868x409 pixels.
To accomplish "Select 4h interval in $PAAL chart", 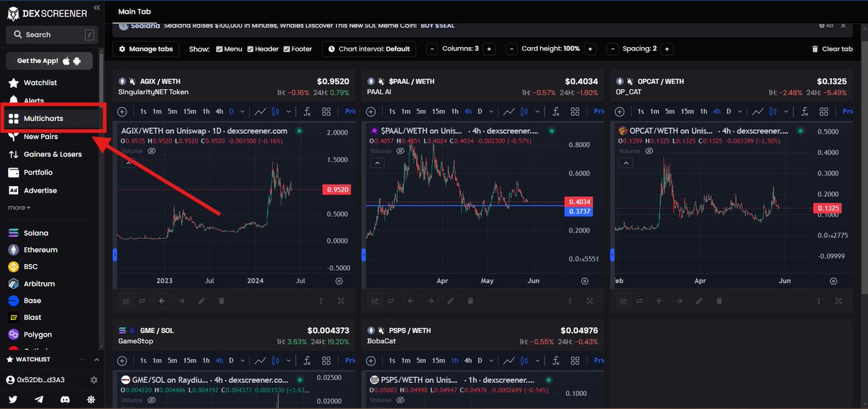I will pyautogui.click(x=468, y=111).
